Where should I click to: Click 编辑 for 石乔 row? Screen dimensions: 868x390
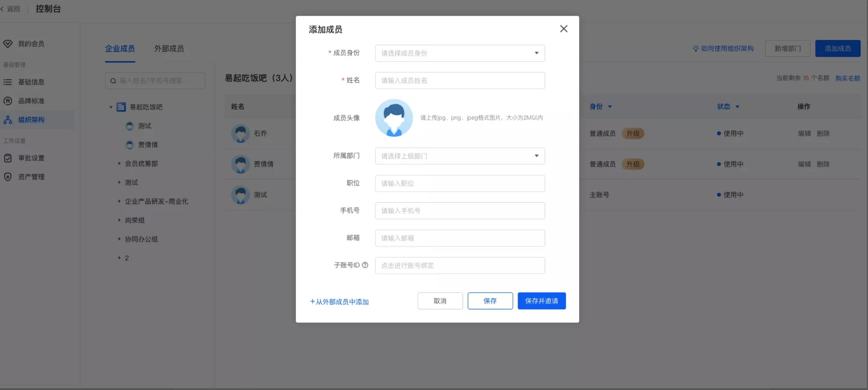point(805,133)
